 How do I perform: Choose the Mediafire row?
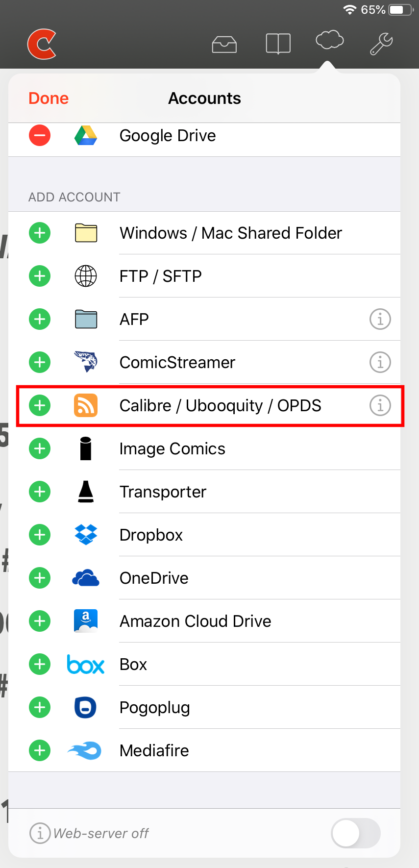tap(154, 750)
